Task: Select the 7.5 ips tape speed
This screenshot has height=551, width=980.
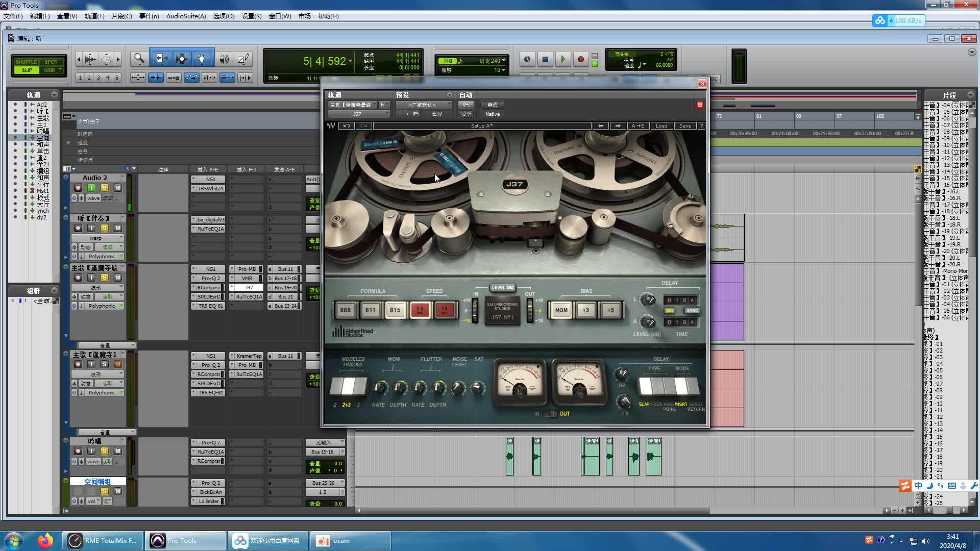Action: point(420,310)
